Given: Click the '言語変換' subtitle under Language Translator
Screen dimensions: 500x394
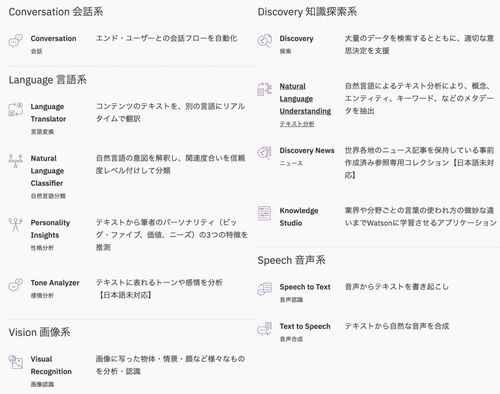Looking at the screenshot, I should 42,132.
